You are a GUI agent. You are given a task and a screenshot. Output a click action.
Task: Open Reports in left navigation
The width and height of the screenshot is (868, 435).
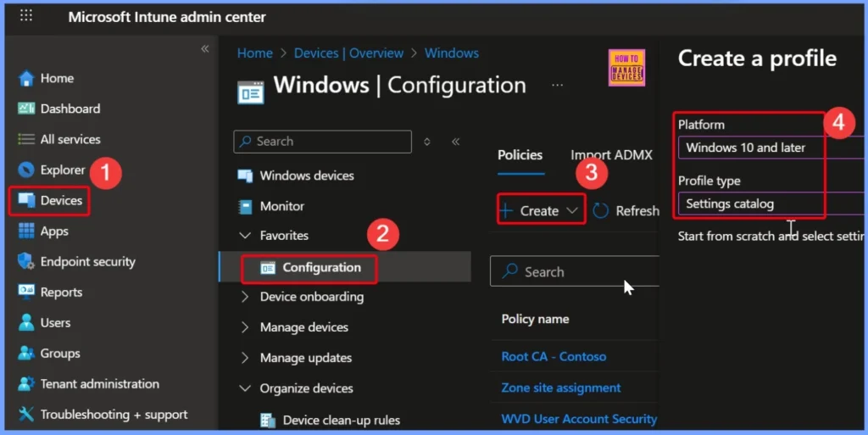click(x=61, y=293)
